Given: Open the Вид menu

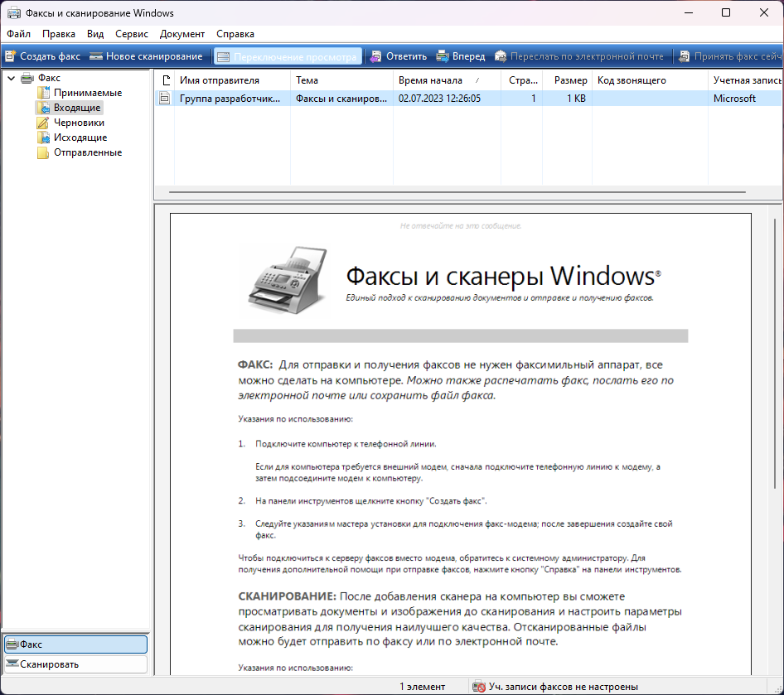Looking at the screenshot, I should 95,34.
